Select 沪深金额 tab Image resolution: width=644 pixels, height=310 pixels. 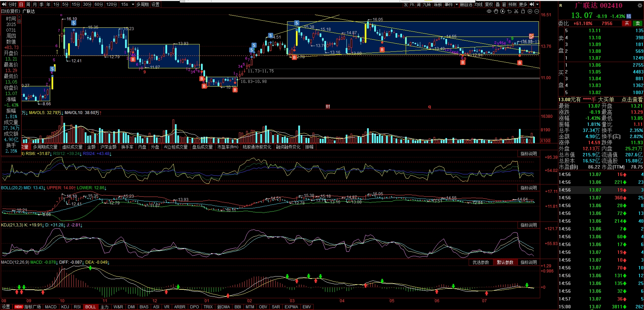tap(108, 147)
